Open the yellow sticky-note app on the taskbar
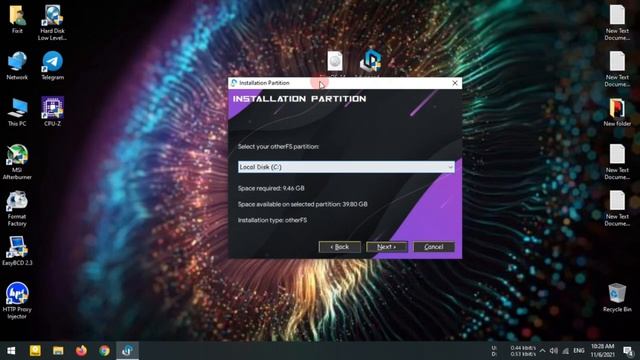This screenshot has width=640, height=360. [35, 351]
